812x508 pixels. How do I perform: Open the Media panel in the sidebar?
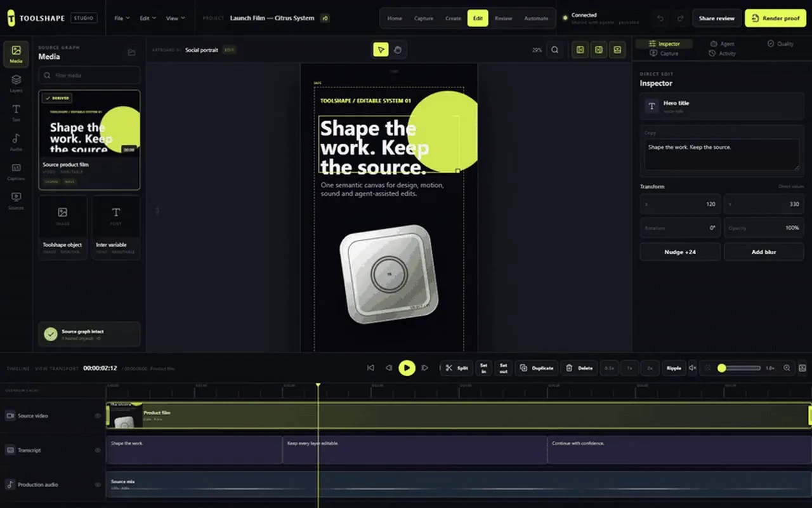coord(16,55)
